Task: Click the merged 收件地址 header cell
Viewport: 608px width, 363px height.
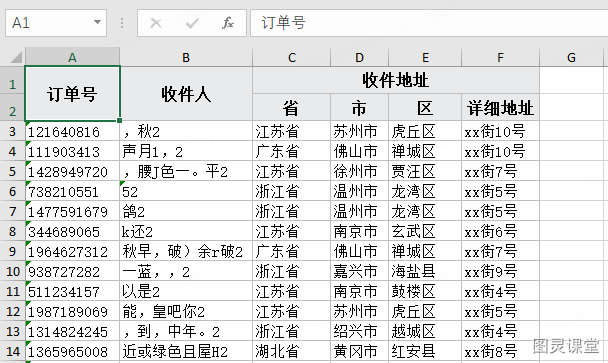Action: pos(396,80)
